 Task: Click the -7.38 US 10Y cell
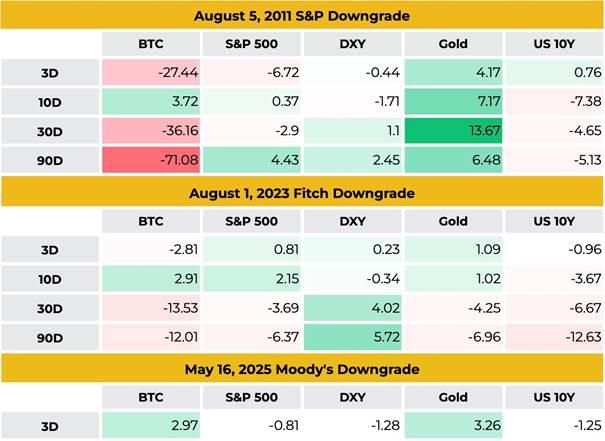pyautogui.click(x=553, y=102)
